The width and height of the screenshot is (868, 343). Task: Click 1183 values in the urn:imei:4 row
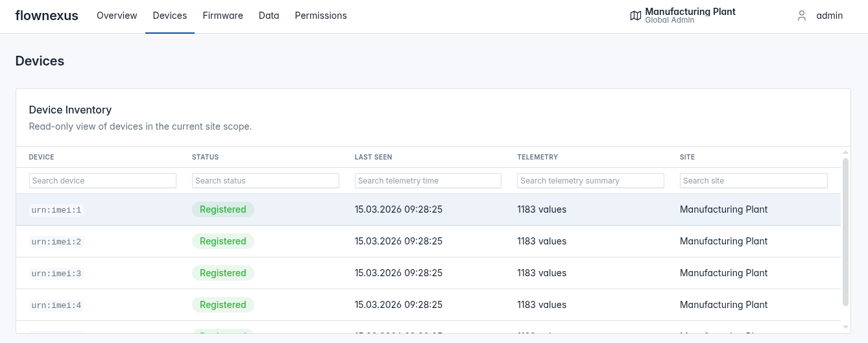point(542,305)
